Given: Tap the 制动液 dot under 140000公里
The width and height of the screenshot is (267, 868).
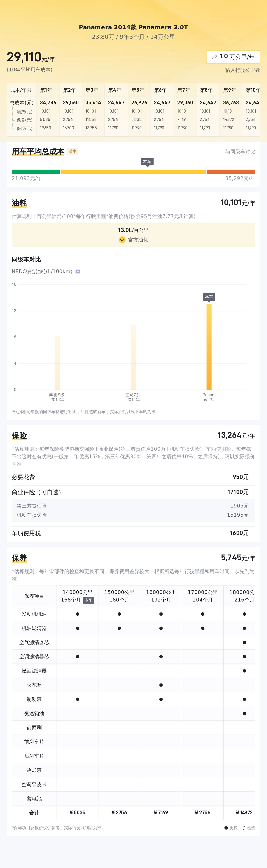Looking at the screenshot, I should click(77, 699).
